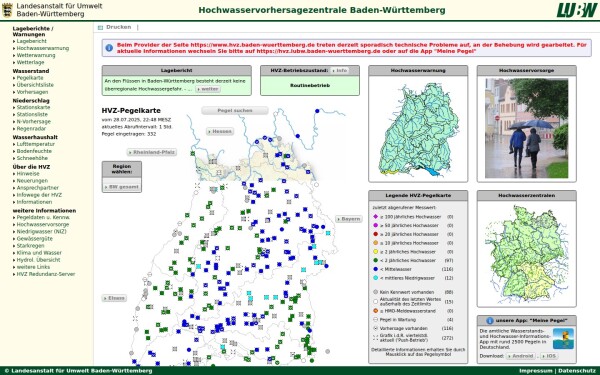
Task: Select Pegelkarte under Wasserstand
Action: (x=30, y=78)
